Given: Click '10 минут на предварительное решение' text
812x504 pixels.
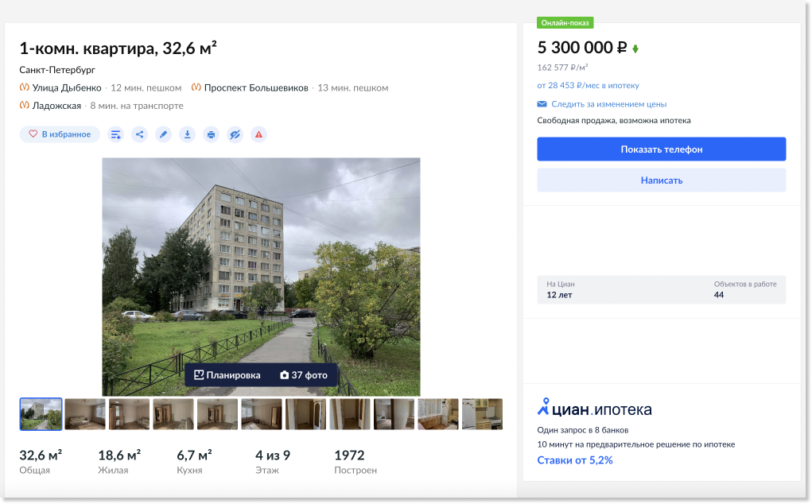Looking at the screenshot, I should (x=636, y=444).
